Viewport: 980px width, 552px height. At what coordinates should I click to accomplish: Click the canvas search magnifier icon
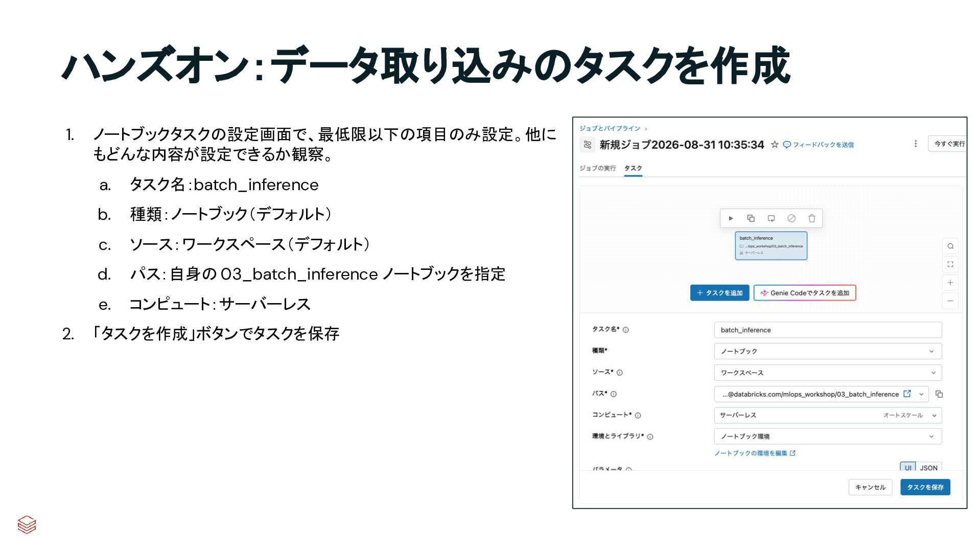(x=950, y=246)
